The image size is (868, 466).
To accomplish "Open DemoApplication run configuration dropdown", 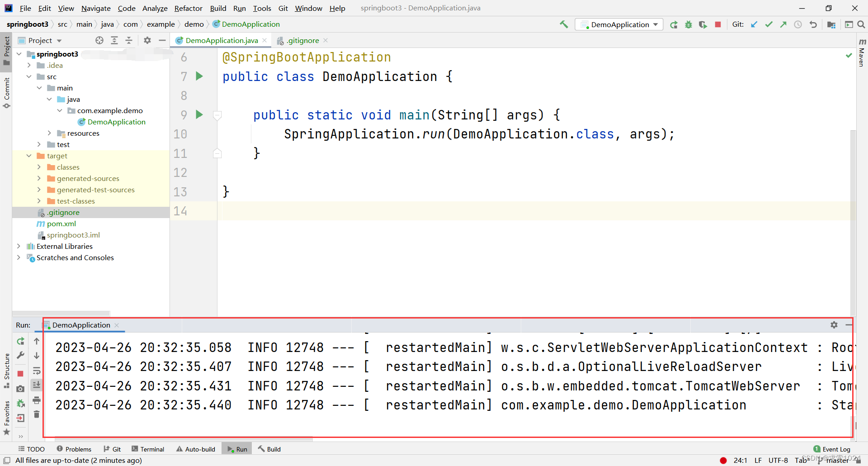I will (619, 24).
